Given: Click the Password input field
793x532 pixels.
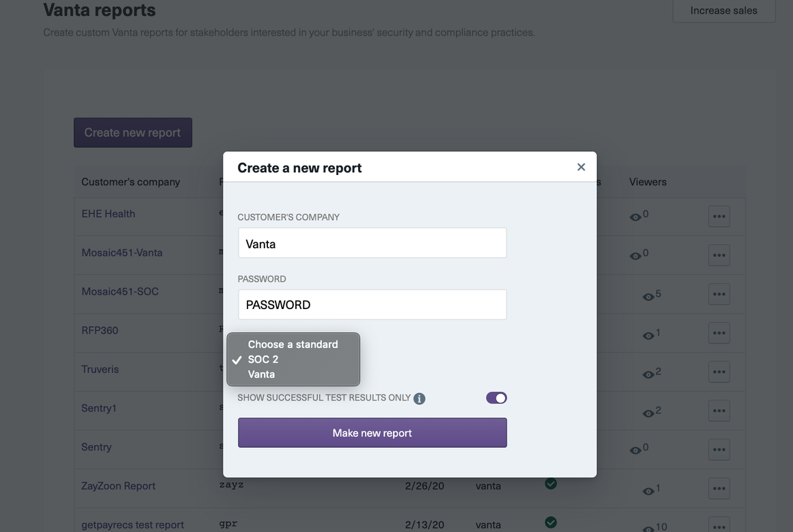Looking at the screenshot, I should [x=372, y=304].
